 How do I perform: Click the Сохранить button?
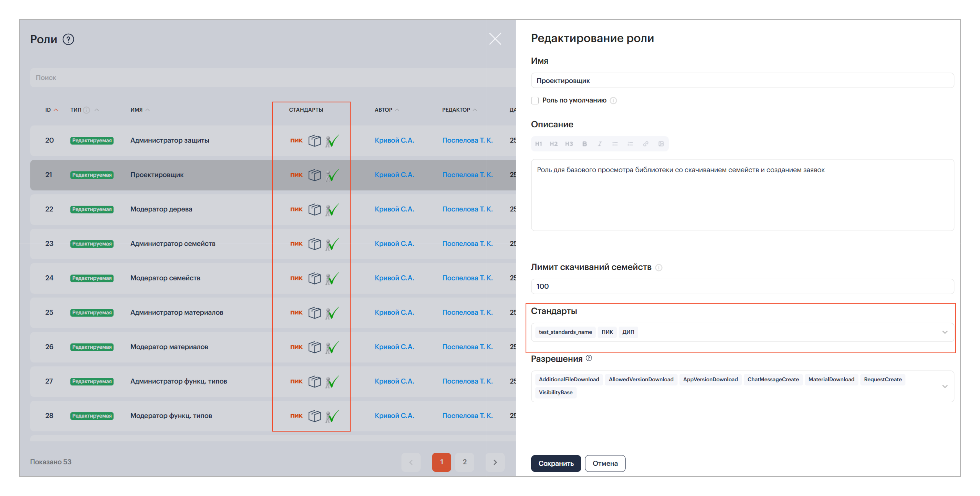[x=556, y=463]
